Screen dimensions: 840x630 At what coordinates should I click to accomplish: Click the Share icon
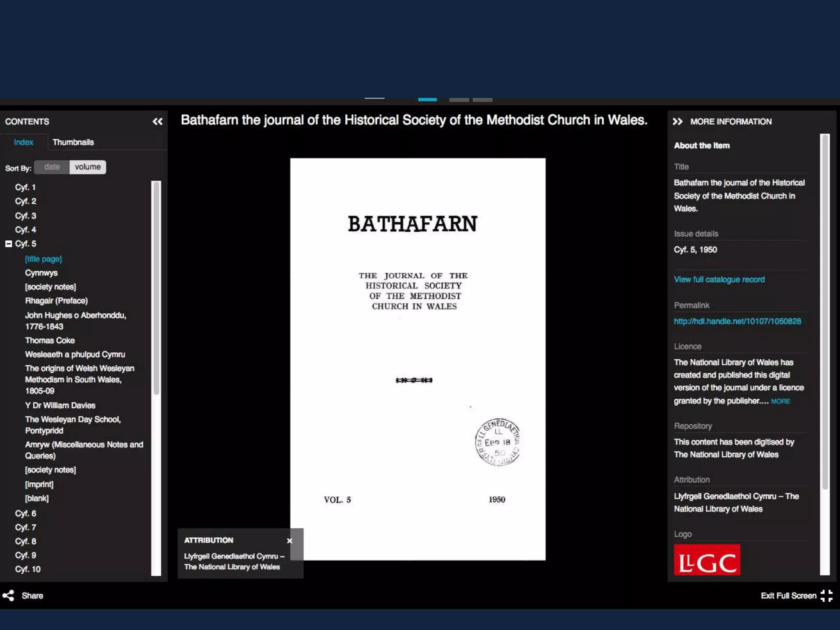[8, 596]
